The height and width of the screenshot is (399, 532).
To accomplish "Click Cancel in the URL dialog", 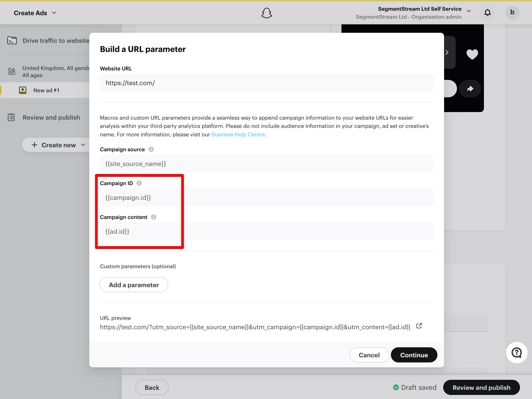I will pos(369,355).
